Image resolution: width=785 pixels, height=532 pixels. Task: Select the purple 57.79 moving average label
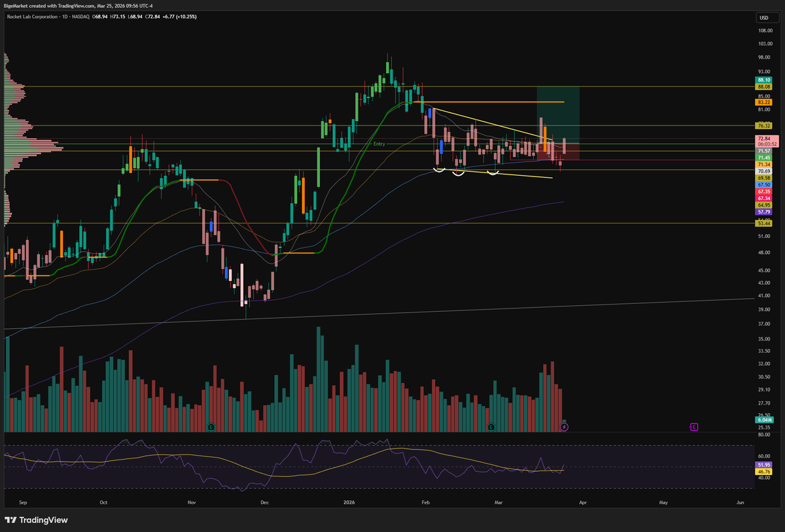pos(763,212)
